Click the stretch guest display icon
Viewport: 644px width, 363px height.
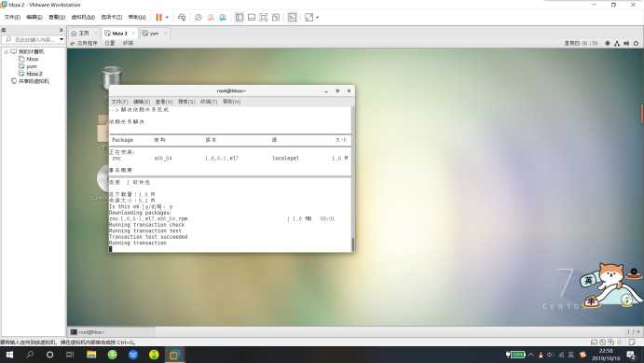(308, 18)
